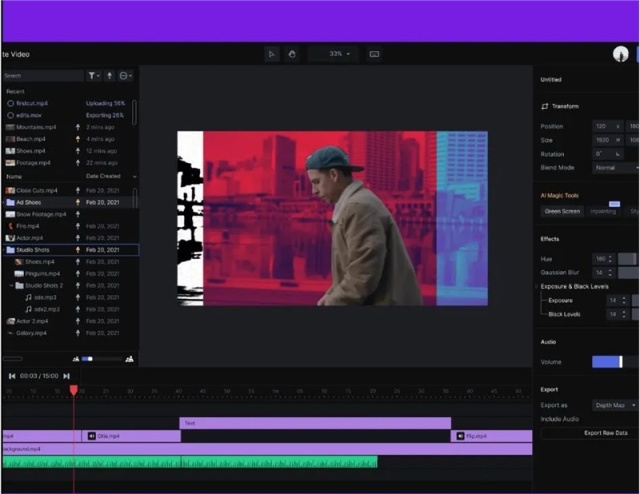Select the background.mp4 track clip
This screenshot has width=640, height=494.
point(267,449)
